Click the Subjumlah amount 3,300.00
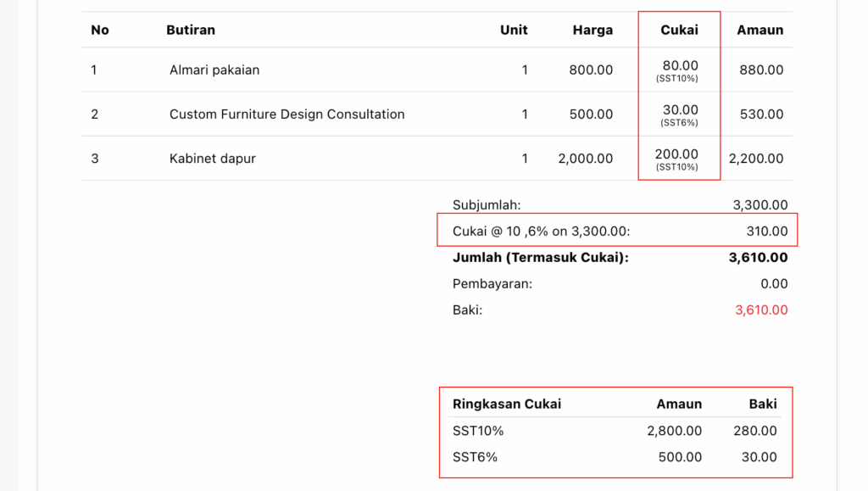Viewport: 868px width, 491px height. coord(760,205)
